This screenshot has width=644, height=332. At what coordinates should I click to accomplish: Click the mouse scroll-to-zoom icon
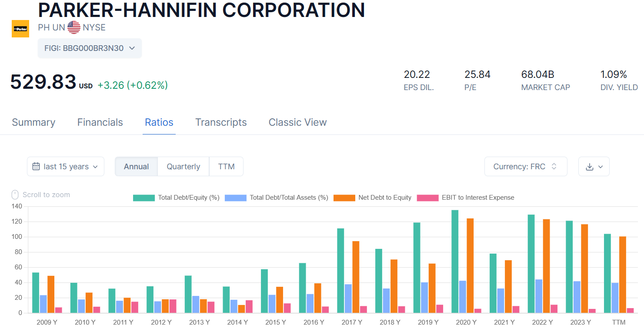tap(15, 195)
